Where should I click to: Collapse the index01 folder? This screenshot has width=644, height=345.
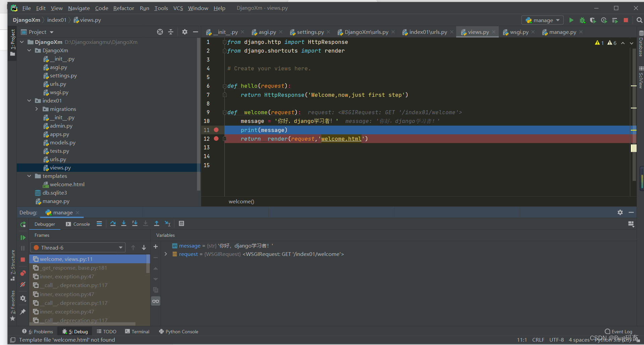pos(29,100)
